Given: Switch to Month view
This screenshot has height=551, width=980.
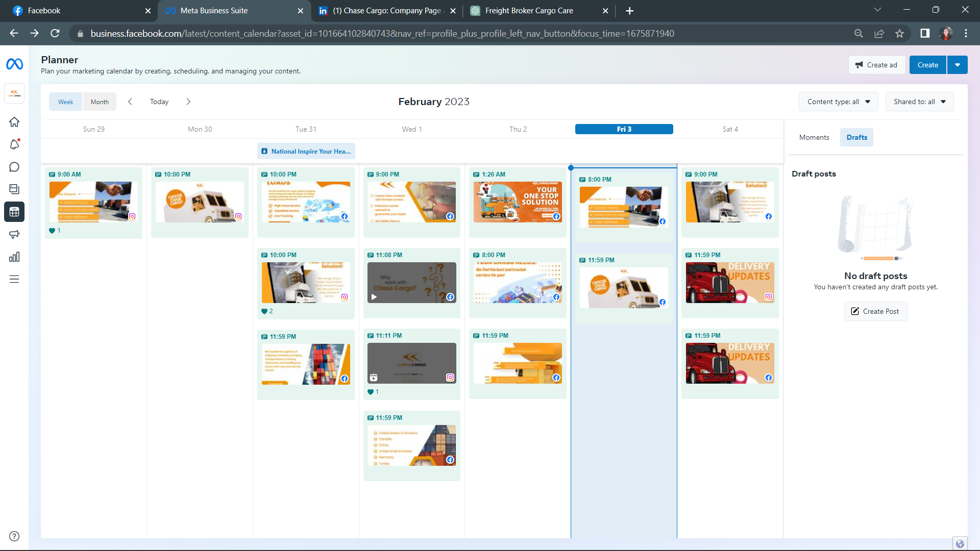Looking at the screenshot, I should (100, 102).
